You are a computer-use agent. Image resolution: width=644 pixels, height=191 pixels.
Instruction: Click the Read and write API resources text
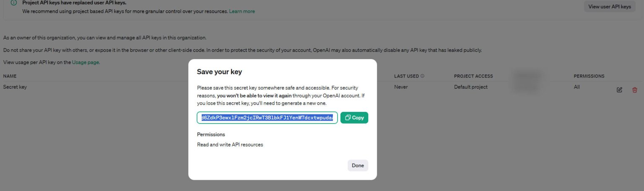(x=230, y=145)
